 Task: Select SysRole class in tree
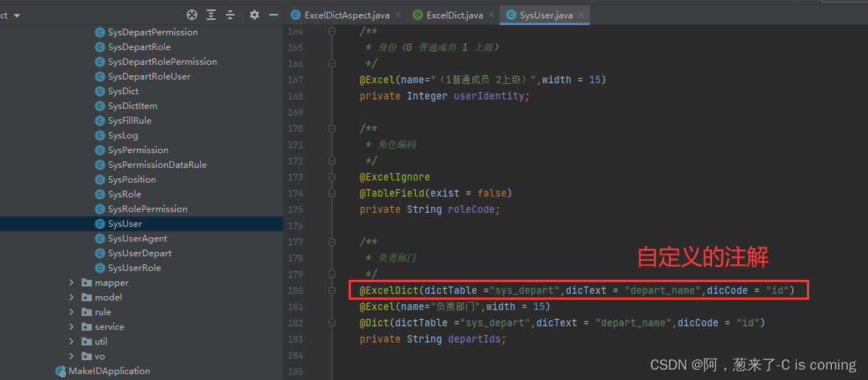point(124,194)
